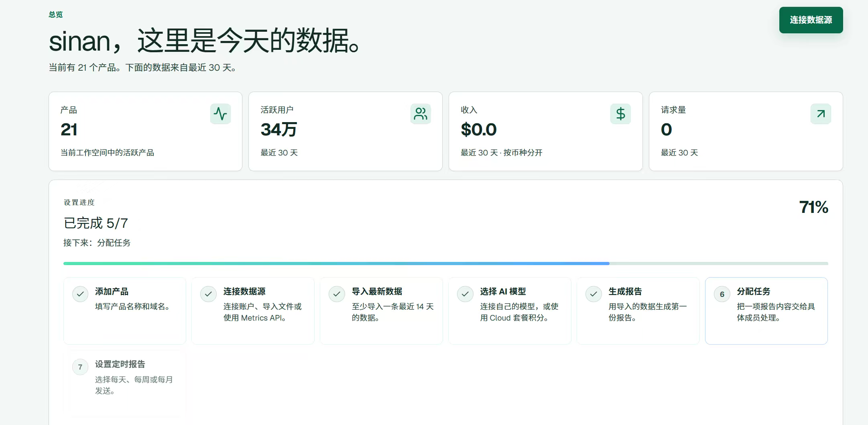
Task: Click the arrow icon in 请求量 card
Action: coord(821,114)
